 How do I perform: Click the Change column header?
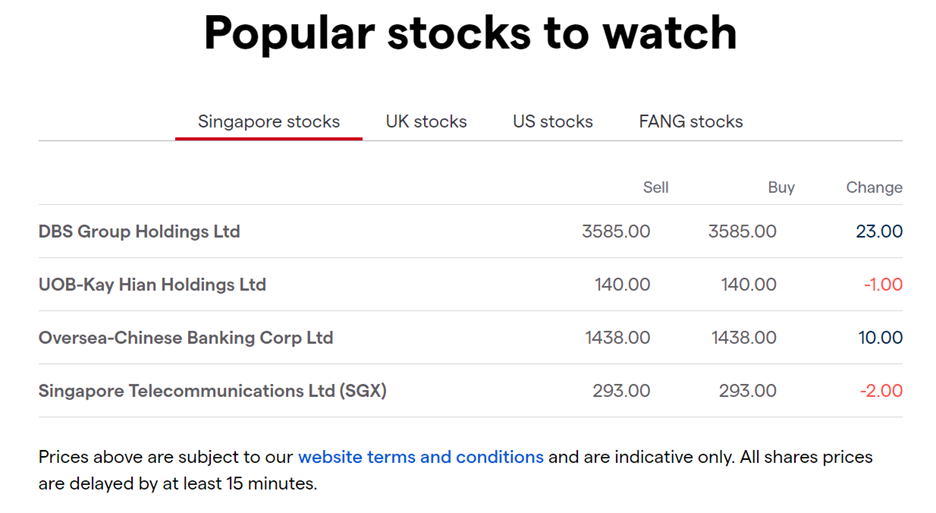874,188
